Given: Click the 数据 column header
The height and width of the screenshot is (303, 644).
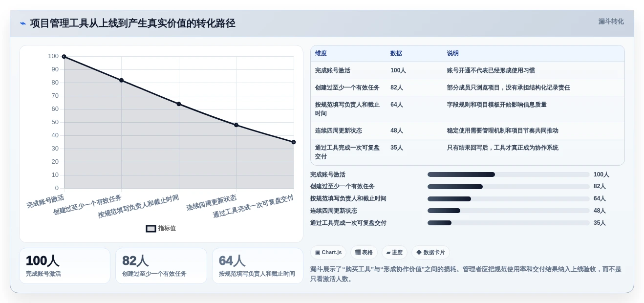Looking at the screenshot, I should [396, 54].
